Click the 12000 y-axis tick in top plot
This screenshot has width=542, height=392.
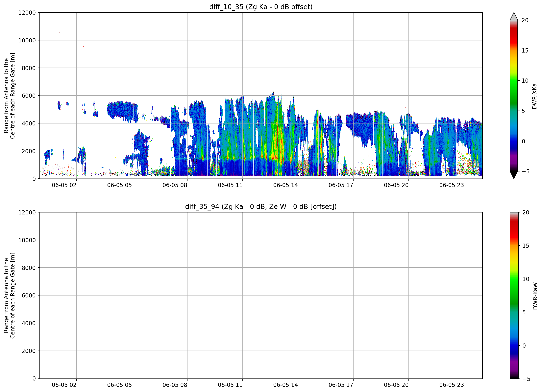(x=27, y=13)
